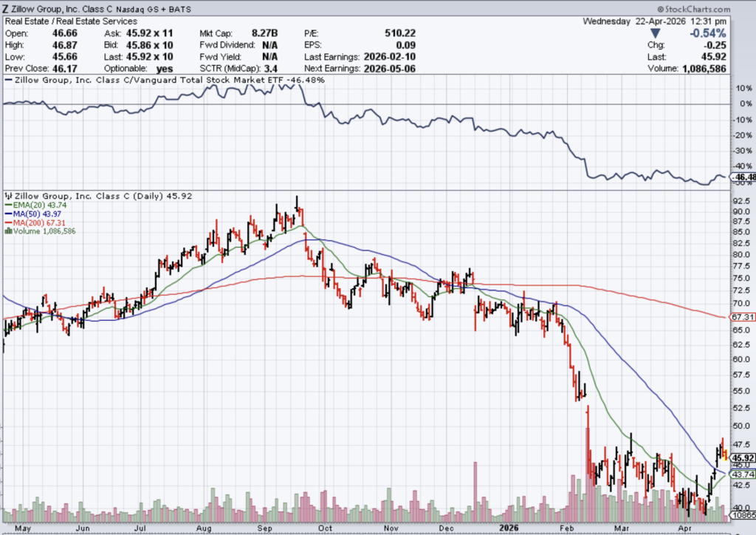Click the 92.5 price axis label
The width and height of the screenshot is (756, 535).
(x=741, y=201)
